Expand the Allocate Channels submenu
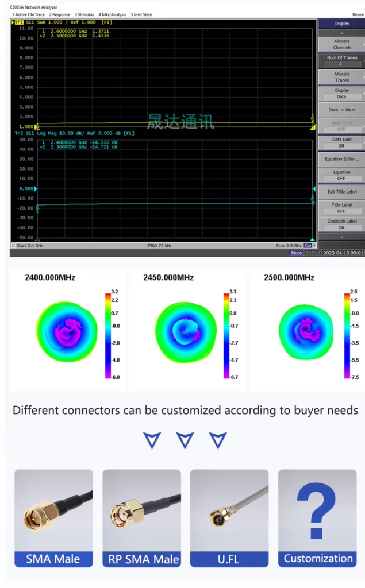 [341, 44]
